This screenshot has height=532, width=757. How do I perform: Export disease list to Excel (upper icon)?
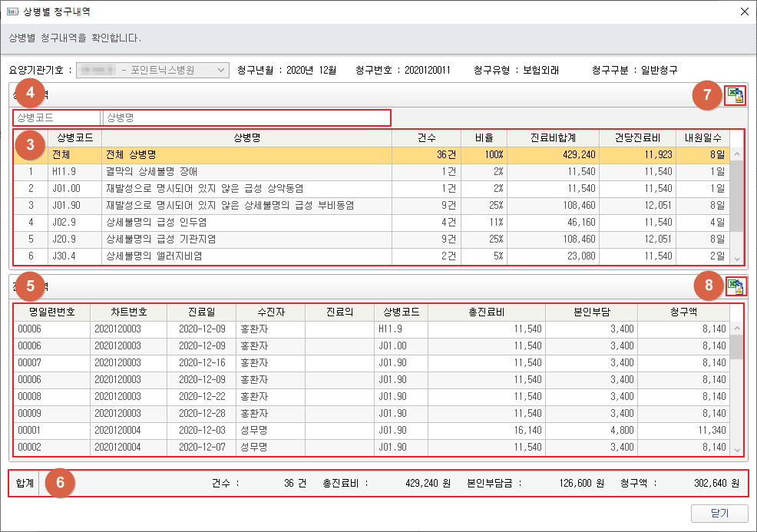click(x=736, y=95)
